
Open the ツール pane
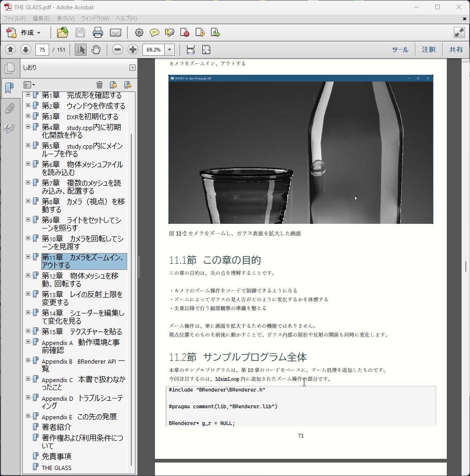click(400, 50)
